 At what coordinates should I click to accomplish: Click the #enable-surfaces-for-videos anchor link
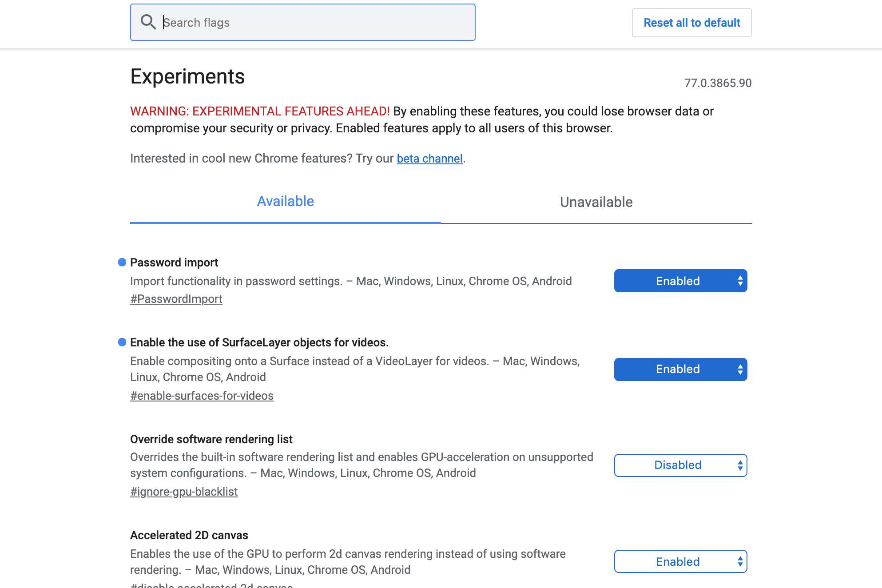(x=202, y=396)
